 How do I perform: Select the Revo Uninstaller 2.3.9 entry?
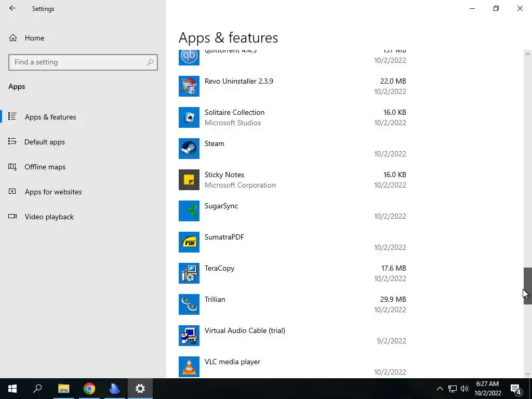(292, 86)
